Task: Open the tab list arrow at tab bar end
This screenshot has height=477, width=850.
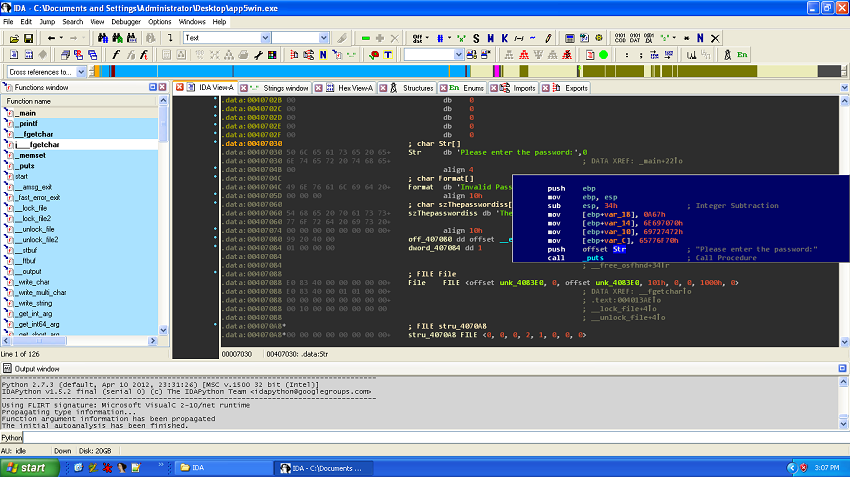Action: pos(844,88)
